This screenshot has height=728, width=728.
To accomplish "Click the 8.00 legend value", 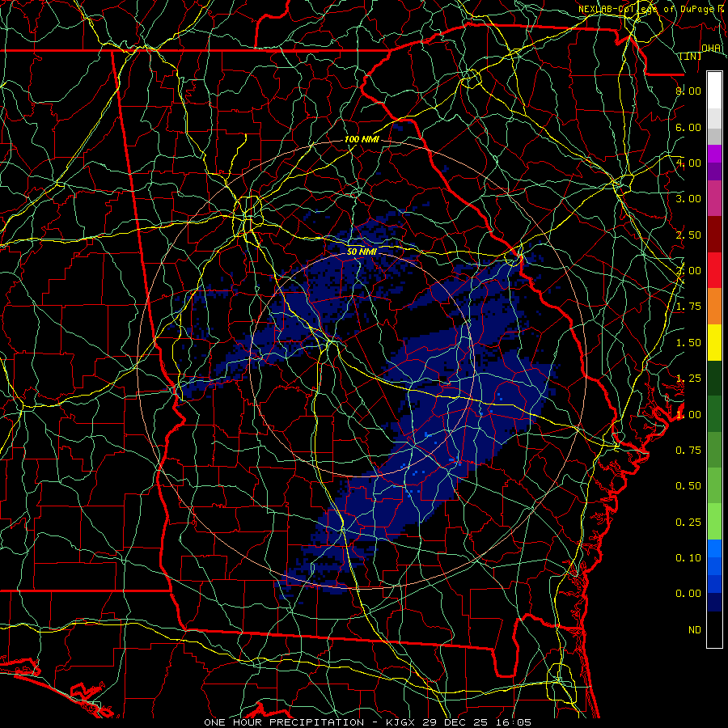I will pyautogui.click(x=688, y=91).
